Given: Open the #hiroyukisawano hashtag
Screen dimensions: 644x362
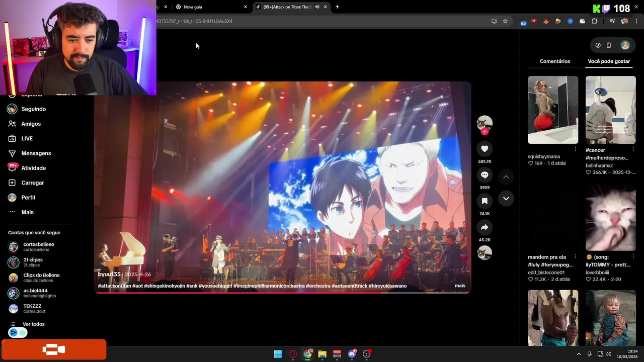Looking at the screenshot, I should click(387, 286).
